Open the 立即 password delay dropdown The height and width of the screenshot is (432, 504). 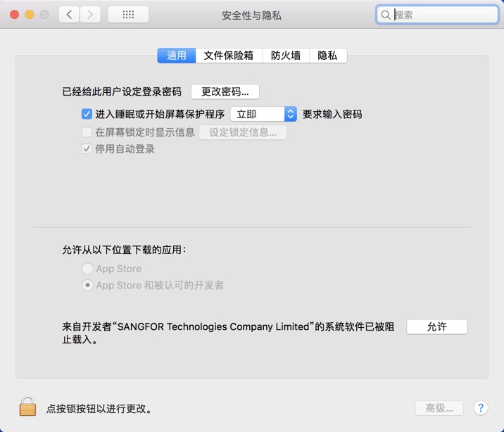pos(263,114)
